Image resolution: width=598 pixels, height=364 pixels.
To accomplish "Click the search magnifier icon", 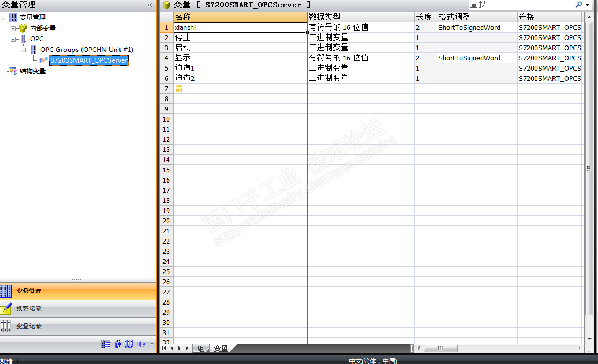I will (579, 5).
